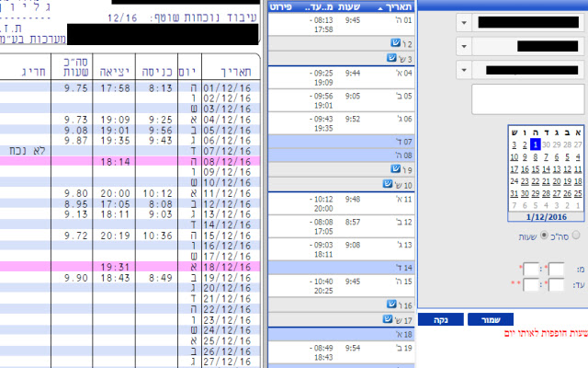
Task: Click the מ..עד column header
Action: [x=319, y=7]
